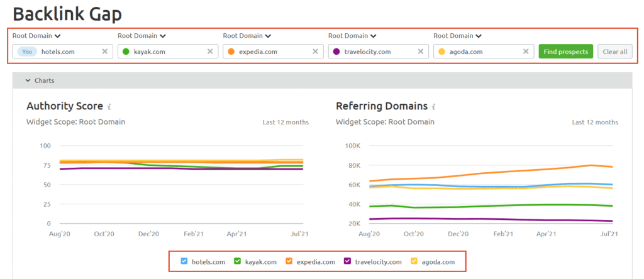This screenshot has width=644, height=279.
Task: Click Find prospects button
Action: pyautogui.click(x=566, y=52)
